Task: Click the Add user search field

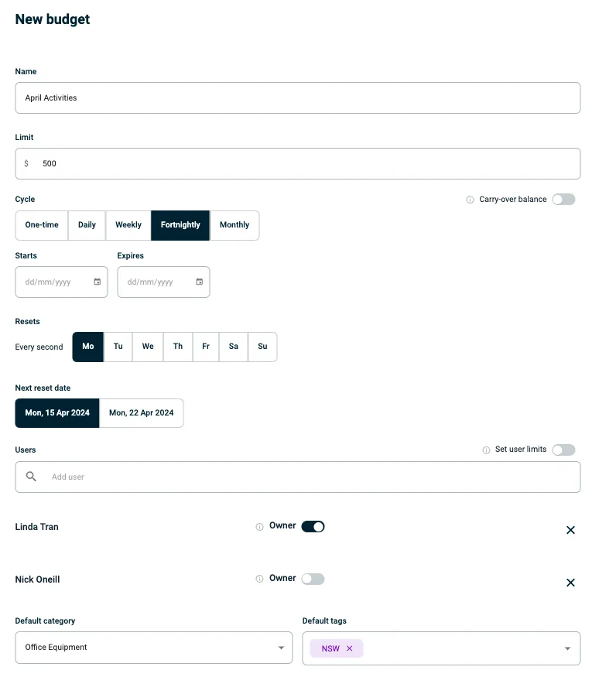Action: pos(310,477)
